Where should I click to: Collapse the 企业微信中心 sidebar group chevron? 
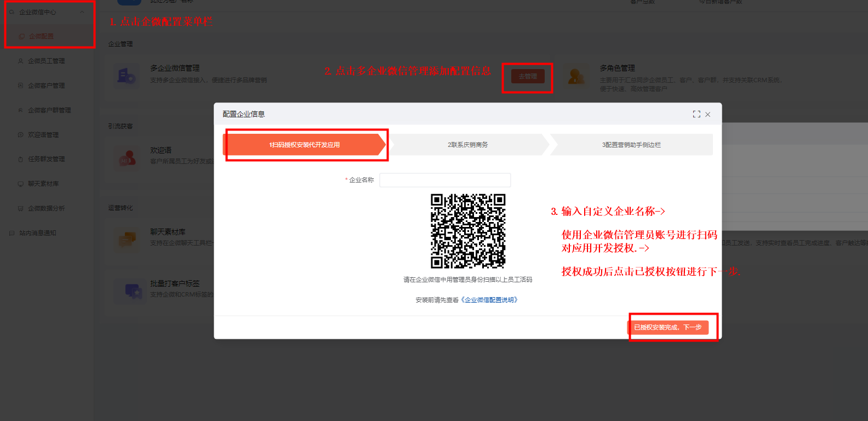(82, 12)
